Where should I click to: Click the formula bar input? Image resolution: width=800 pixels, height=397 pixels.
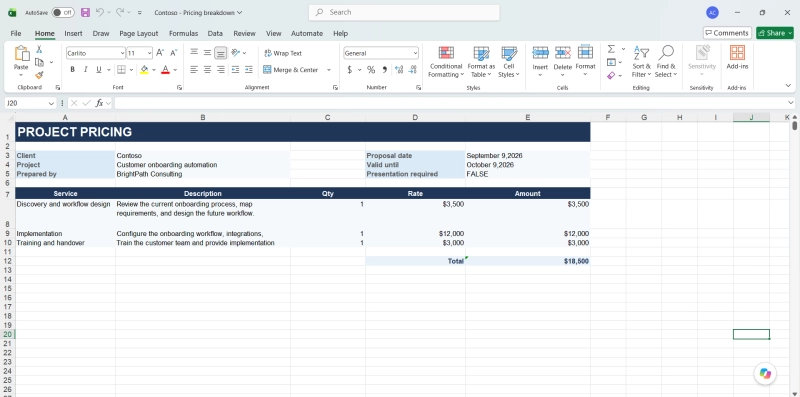pos(451,103)
